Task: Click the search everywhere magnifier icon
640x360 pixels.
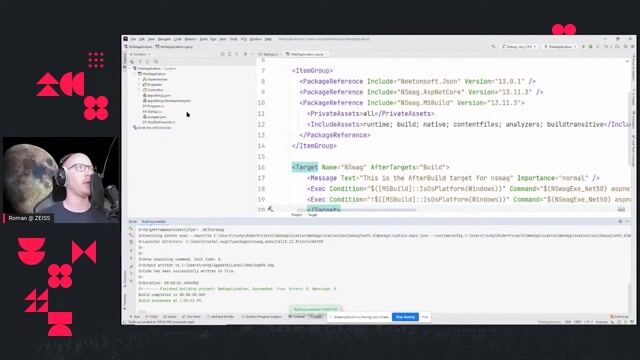Action: [625, 47]
